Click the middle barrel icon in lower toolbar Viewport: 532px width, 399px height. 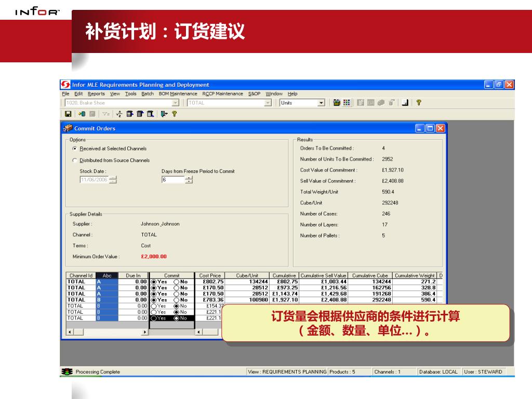[140, 114]
